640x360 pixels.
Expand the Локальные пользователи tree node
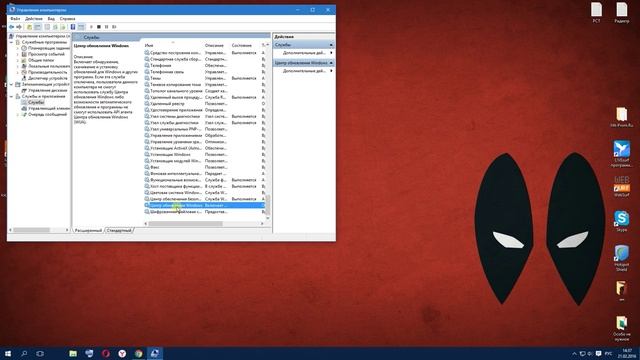pyautogui.click(x=18, y=66)
